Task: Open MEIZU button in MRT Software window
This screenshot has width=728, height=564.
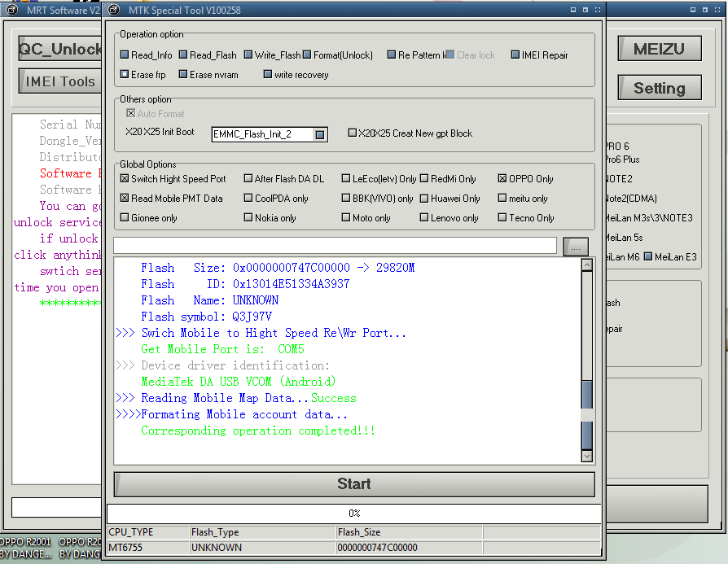Action: click(660, 49)
